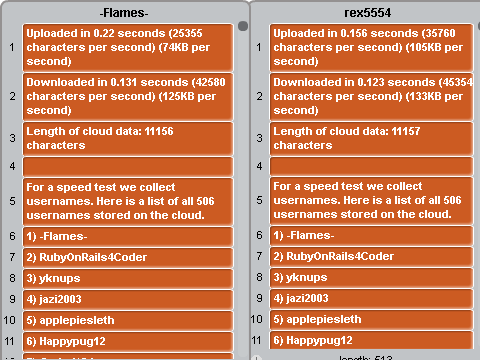Click empty item 4 in -Flames- list

pos(128,166)
